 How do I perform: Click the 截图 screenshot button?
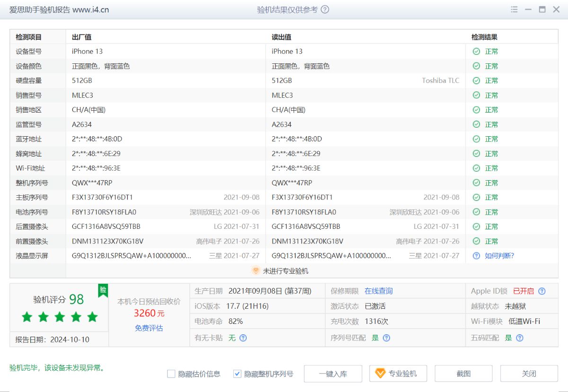(x=464, y=374)
